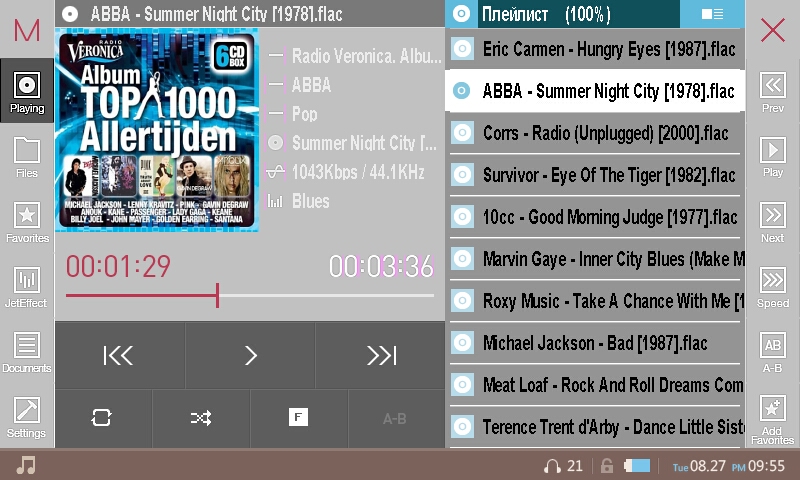Click the music note icon in status bar
This screenshot has width=800, height=480.
26,465
